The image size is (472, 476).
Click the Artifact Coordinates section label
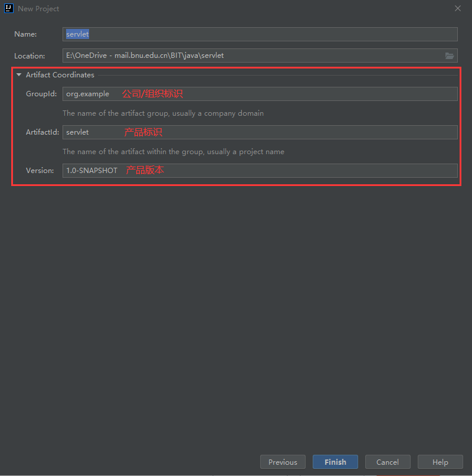(60, 74)
